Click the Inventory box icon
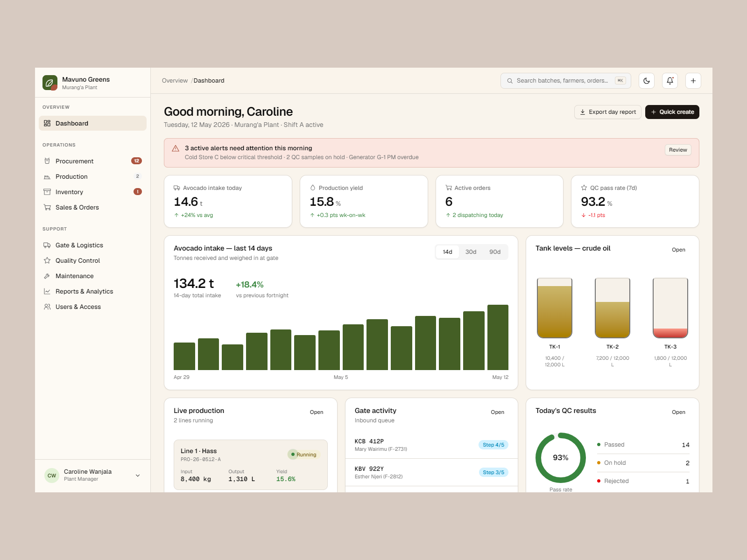 (x=47, y=192)
